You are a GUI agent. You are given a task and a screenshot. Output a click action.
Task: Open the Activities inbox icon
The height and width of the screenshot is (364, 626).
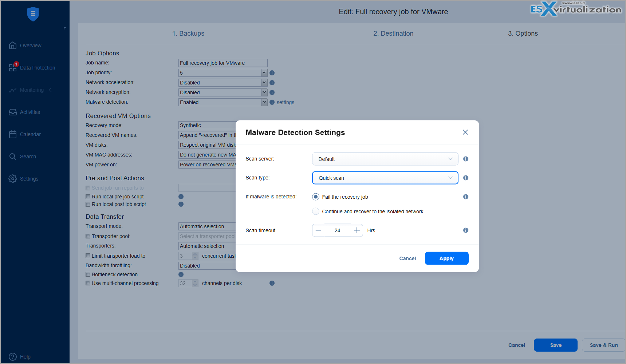click(x=13, y=112)
